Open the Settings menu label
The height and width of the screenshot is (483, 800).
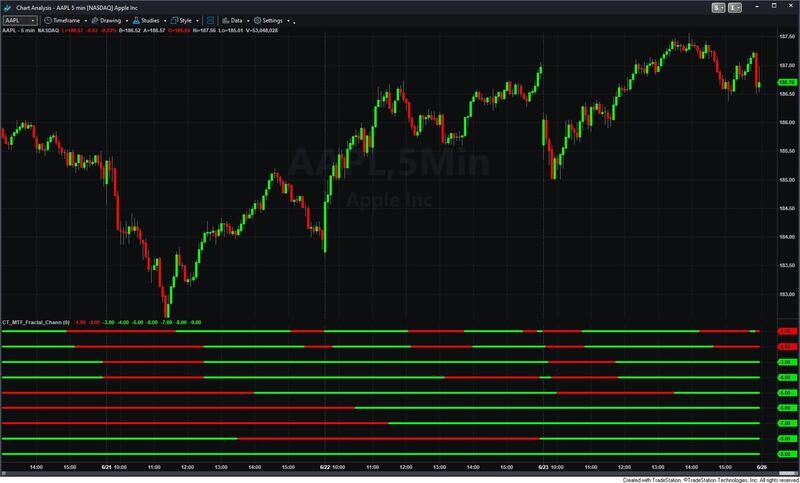272,20
